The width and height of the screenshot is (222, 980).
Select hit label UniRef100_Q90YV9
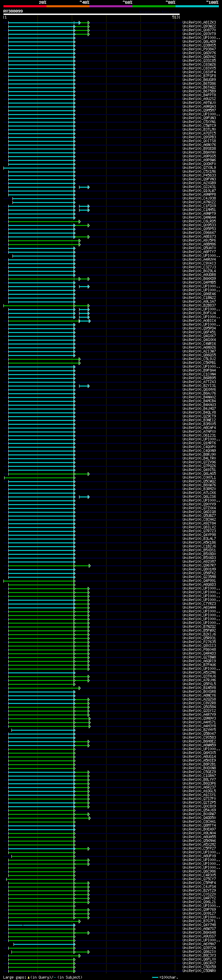point(199,504)
